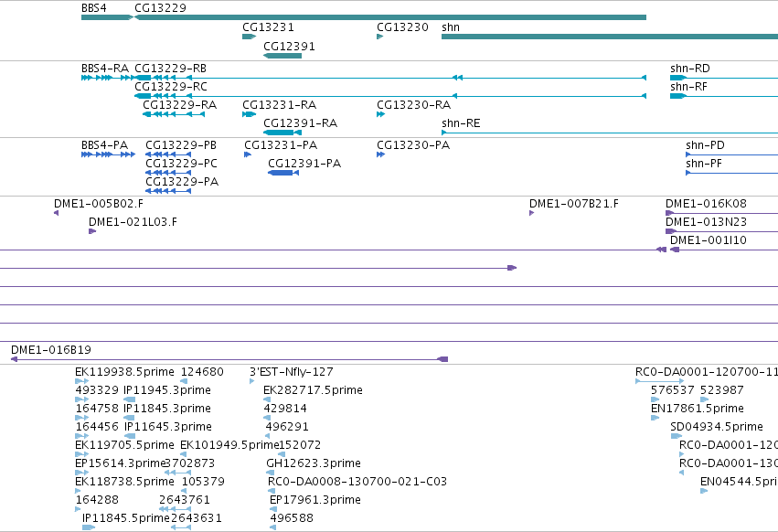Select the EP17961.3prime EST

click(273, 509)
